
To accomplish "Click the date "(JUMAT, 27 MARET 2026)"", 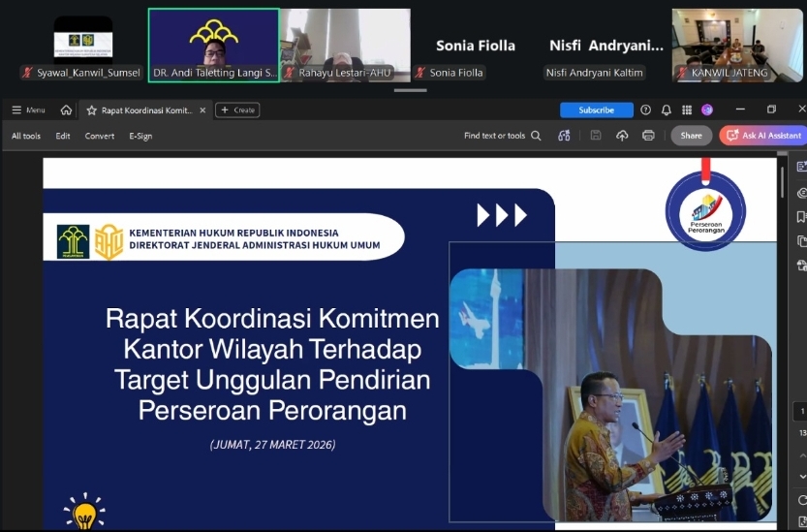I will point(273,445).
